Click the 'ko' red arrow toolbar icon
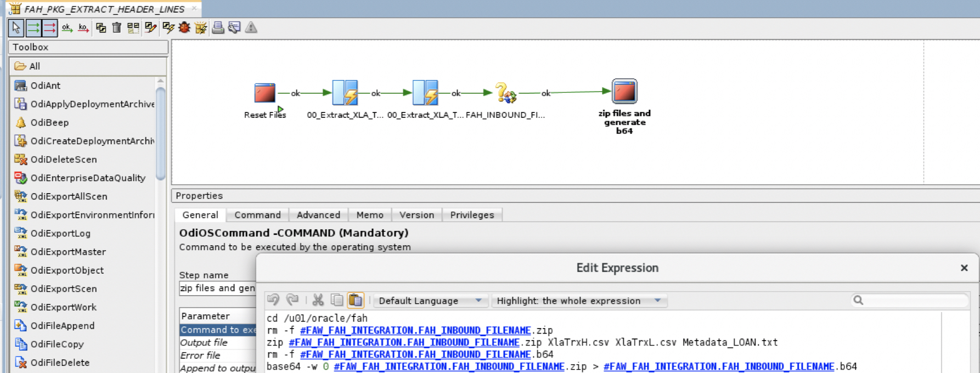Screen dimensions: 980x373 pyautogui.click(x=83, y=27)
